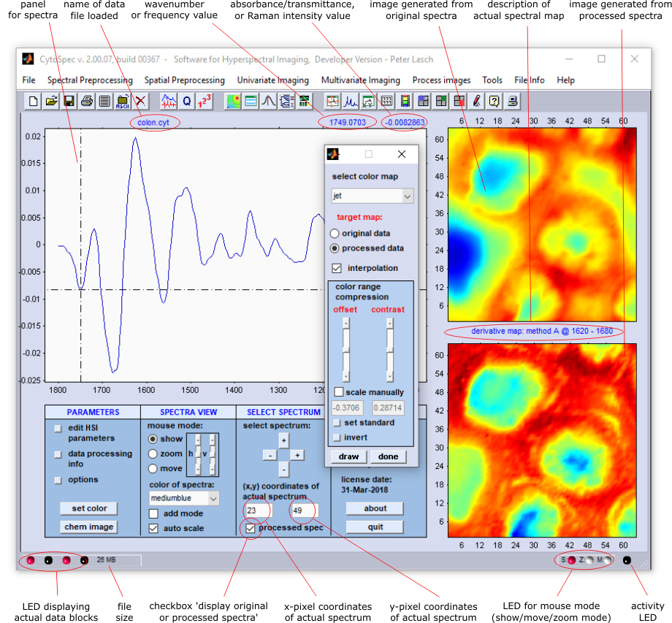Open the color map dropdown showing jet
The image size is (672, 623).
pyautogui.click(x=372, y=196)
